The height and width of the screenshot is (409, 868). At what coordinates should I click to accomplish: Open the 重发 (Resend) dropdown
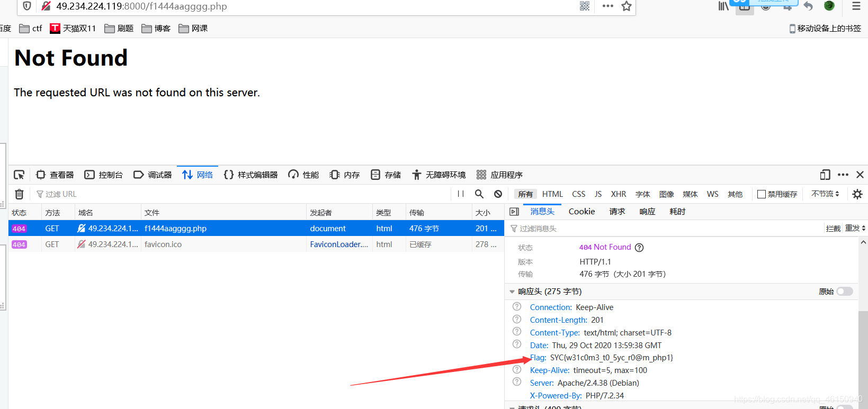pos(855,229)
